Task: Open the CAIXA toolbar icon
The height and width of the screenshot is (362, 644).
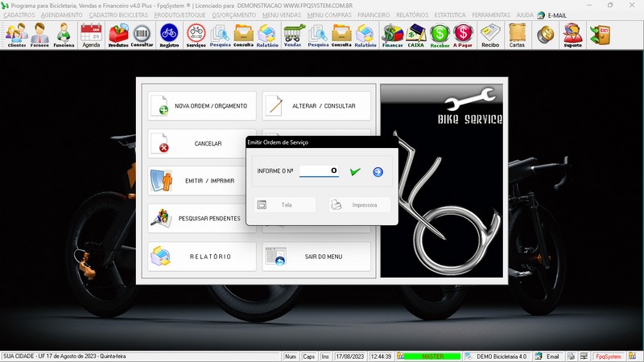Action: [x=415, y=35]
